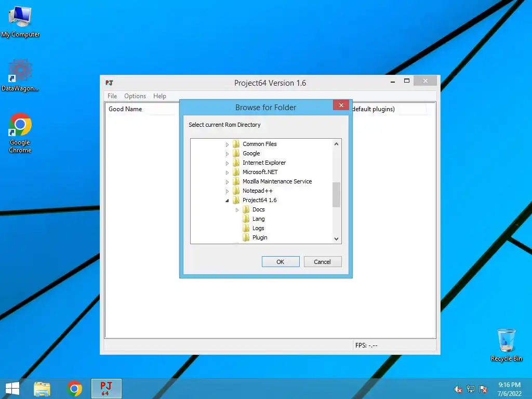Select the Internet Explorer folder icon
The width and height of the screenshot is (532, 399).
click(x=236, y=163)
